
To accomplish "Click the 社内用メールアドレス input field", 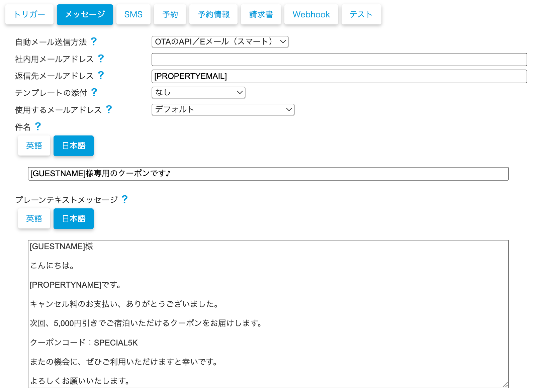I will [339, 60].
